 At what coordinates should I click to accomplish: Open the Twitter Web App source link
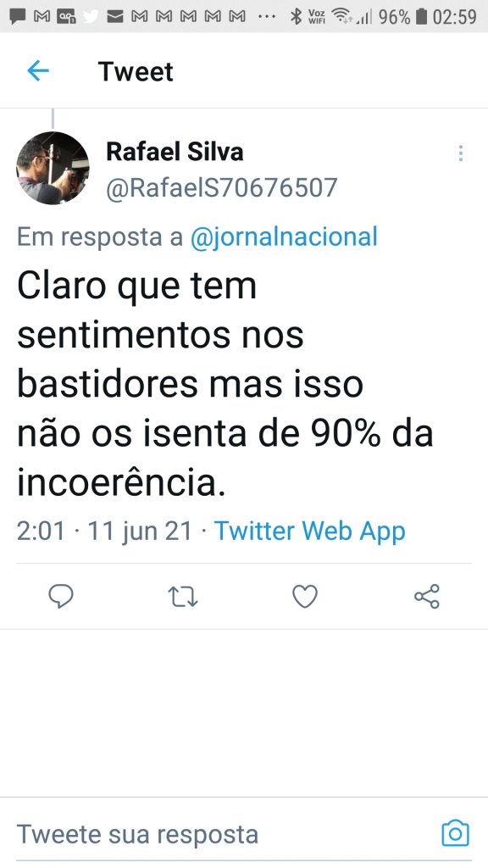click(310, 531)
